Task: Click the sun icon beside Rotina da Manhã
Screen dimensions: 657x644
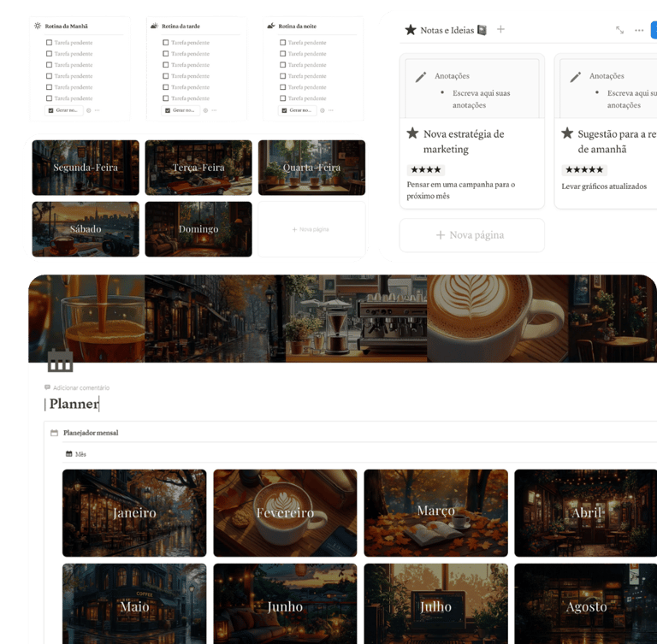Action: (38, 26)
